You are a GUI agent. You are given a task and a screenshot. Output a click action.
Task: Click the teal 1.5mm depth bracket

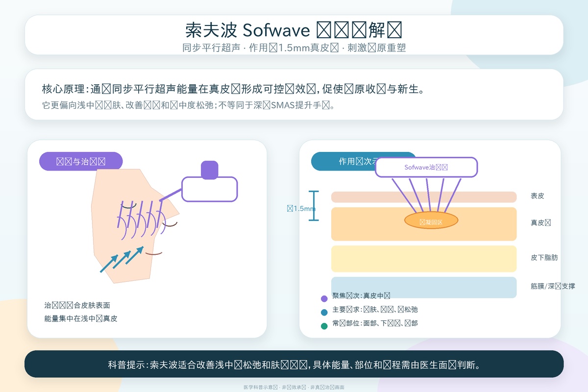(314, 206)
